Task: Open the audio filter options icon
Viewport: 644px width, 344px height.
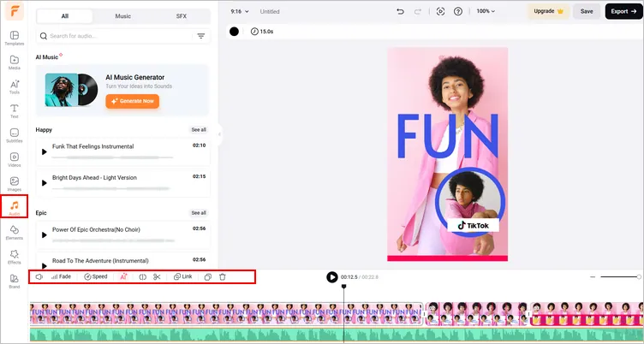Action: pyautogui.click(x=201, y=36)
